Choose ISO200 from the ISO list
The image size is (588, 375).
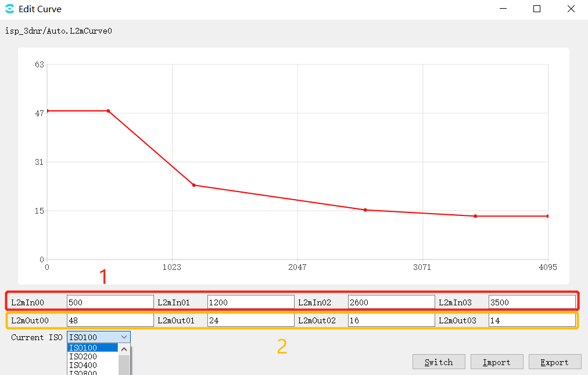(92, 356)
